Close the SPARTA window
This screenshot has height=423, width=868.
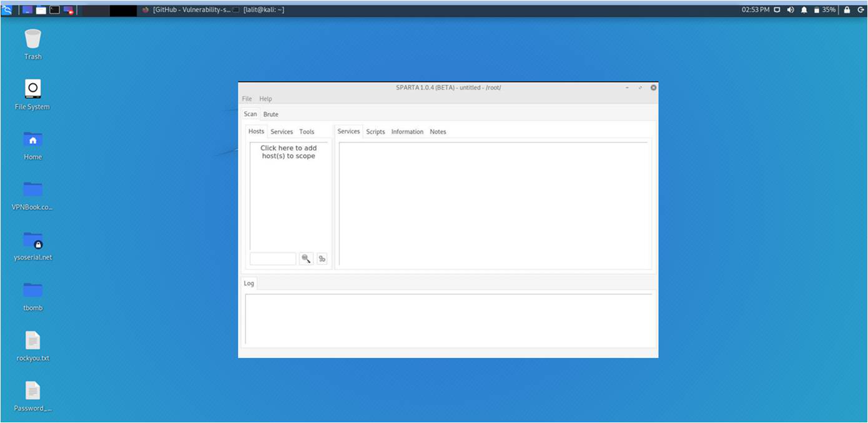[653, 87]
